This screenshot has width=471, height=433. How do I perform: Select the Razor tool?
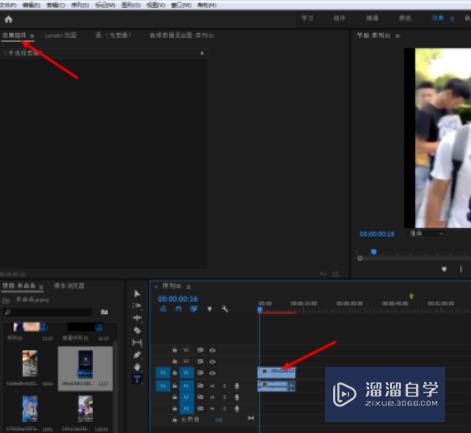[137, 330]
